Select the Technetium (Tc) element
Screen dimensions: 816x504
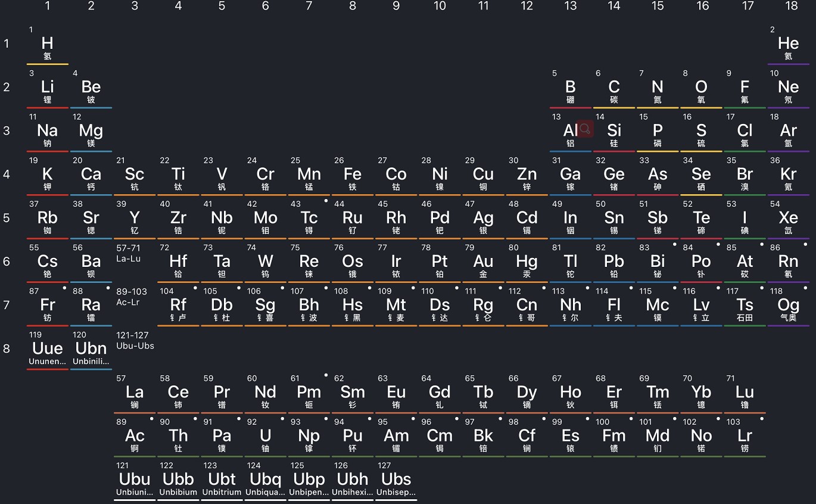click(309, 220)
